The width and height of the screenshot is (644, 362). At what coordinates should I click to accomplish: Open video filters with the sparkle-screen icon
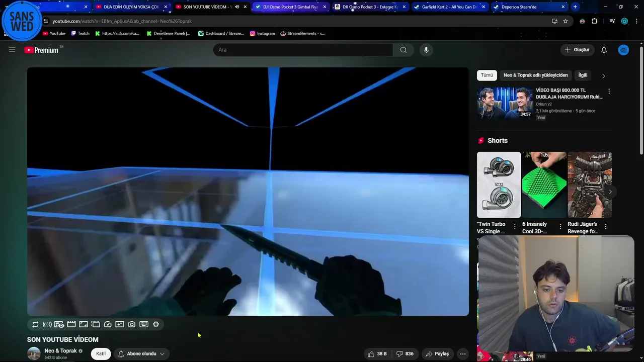pos(120,324)
